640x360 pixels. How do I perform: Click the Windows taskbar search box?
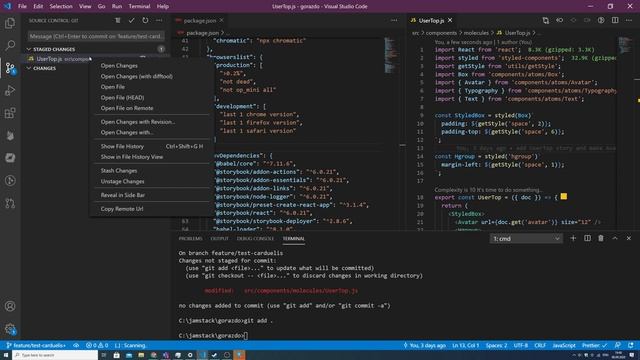point(55,355)
